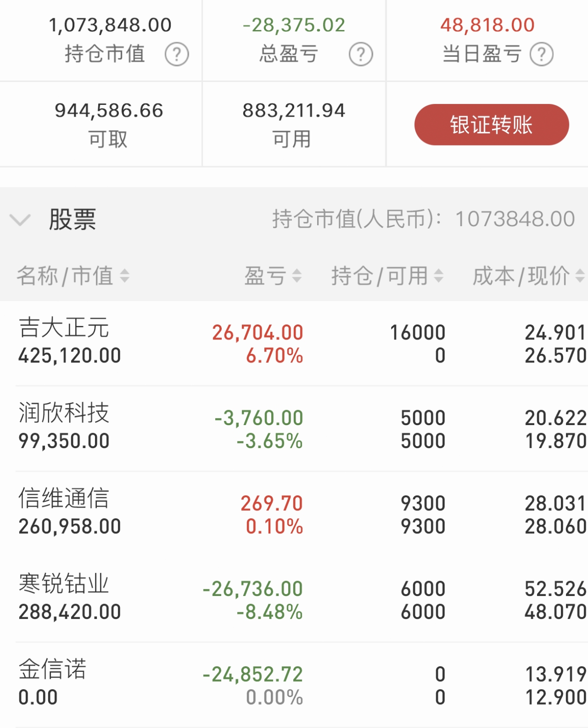Show help for 当日盈亏
The width and height of the screenshot is (588, 728).
[x=542, y=54]
